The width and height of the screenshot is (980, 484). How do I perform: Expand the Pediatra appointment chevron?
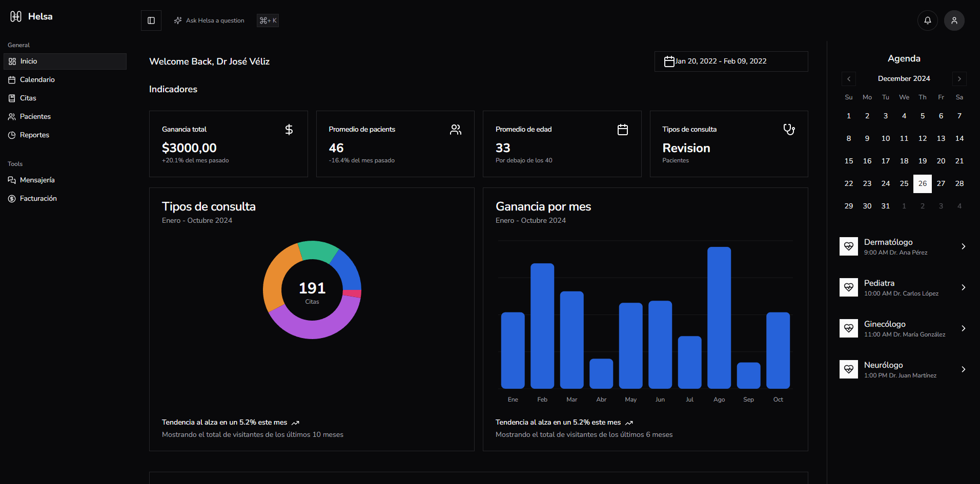(x=964, y=287)
